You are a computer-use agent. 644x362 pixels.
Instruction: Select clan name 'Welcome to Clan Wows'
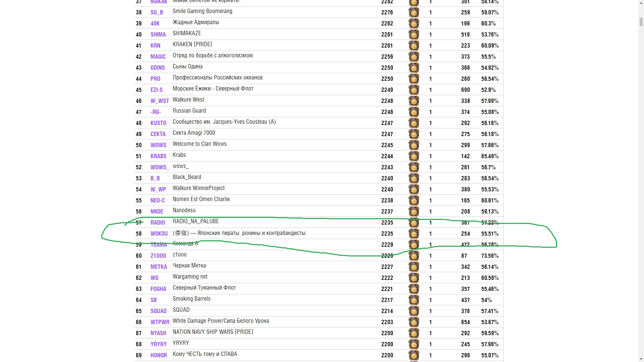click(x=200, y=144)
